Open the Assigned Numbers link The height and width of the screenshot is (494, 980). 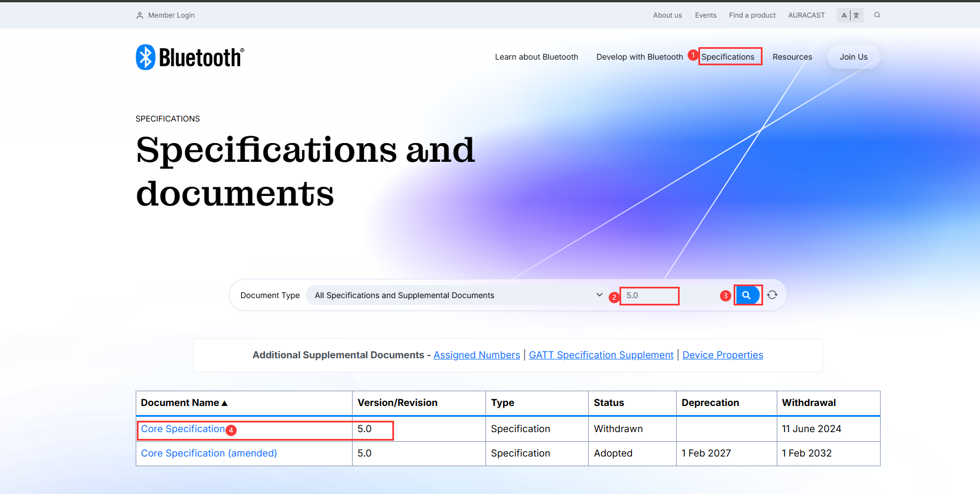pyautogui.click(x=476, y=355)
